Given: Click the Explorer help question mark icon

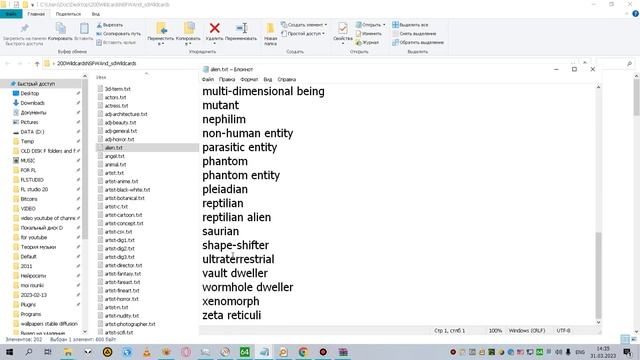Looking at the screenshot, I should pos(636,13).
